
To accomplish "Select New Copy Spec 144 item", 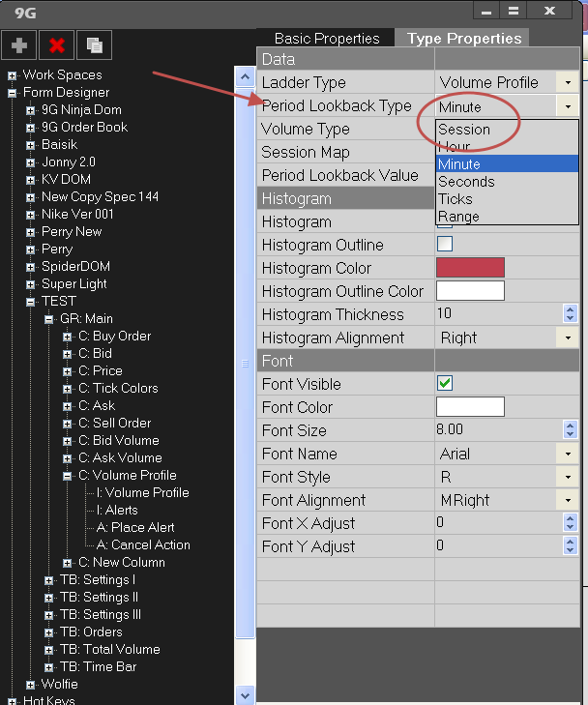I will coord(100,196).
